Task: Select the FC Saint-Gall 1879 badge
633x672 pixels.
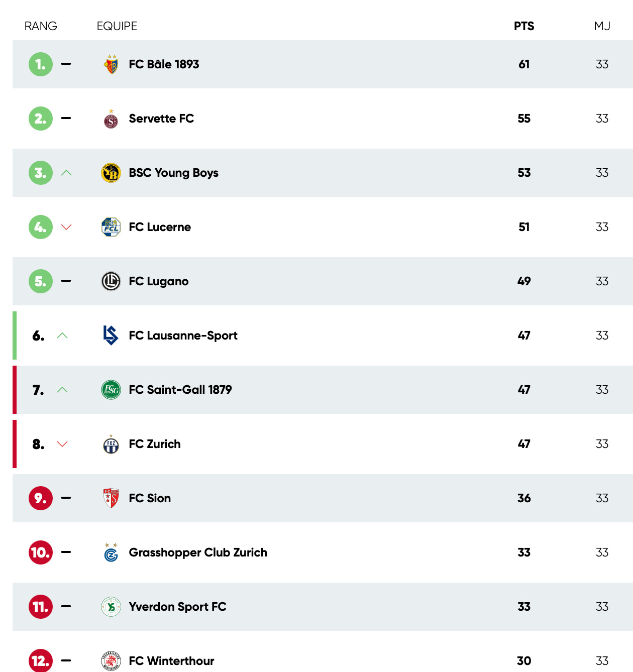Action: coord(111,390)
